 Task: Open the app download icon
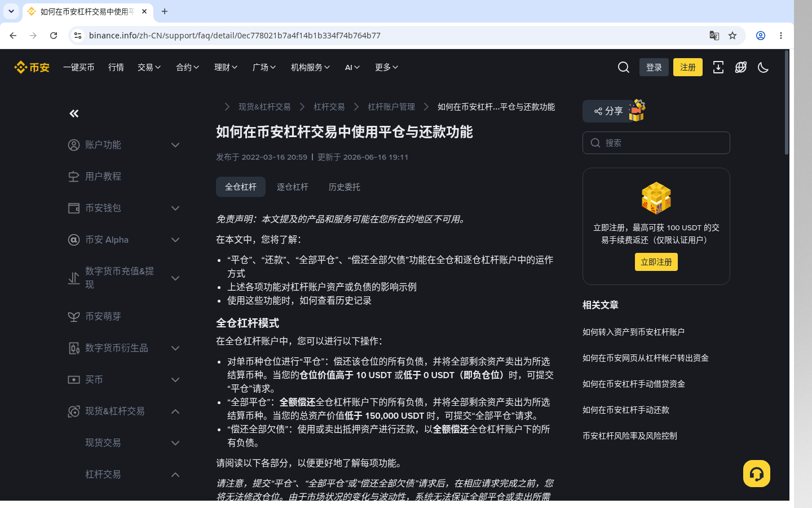(718, 67)
